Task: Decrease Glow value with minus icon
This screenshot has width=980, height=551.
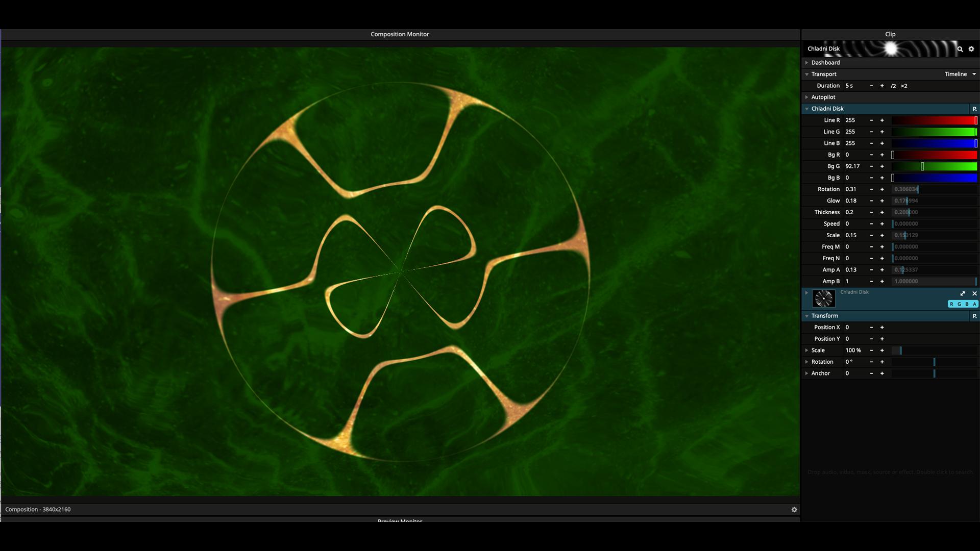Action: click(871, 201)
